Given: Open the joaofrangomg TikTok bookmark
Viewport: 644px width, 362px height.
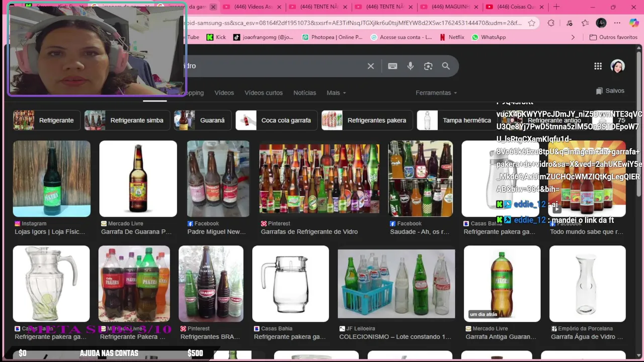Looking at the screenshot, I should point(263,37).
